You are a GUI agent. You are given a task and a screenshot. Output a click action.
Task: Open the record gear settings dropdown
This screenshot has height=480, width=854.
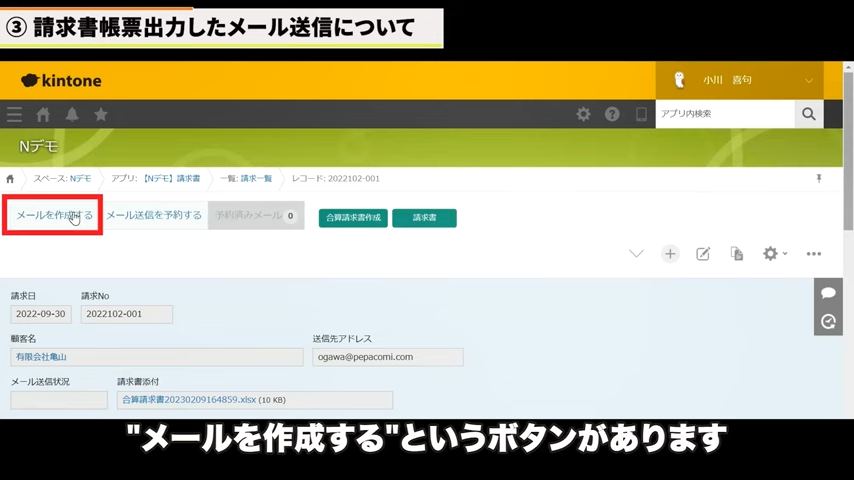[774, 253]
